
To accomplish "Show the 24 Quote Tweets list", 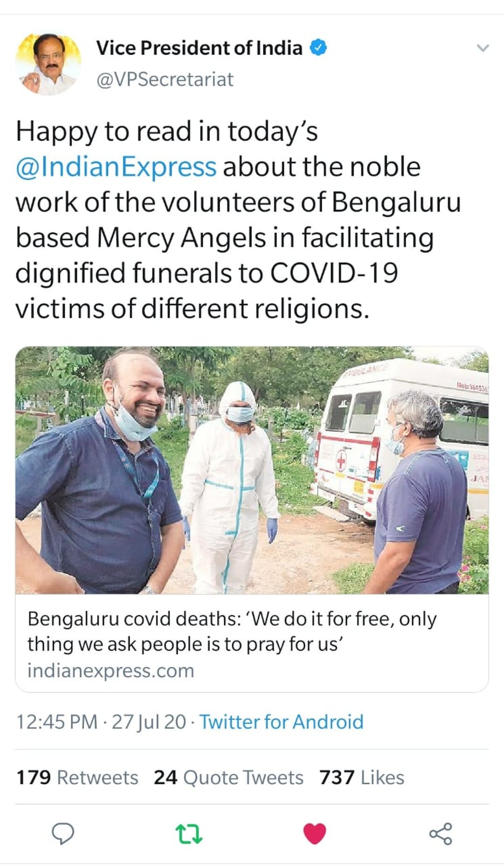I will (228, 777).
